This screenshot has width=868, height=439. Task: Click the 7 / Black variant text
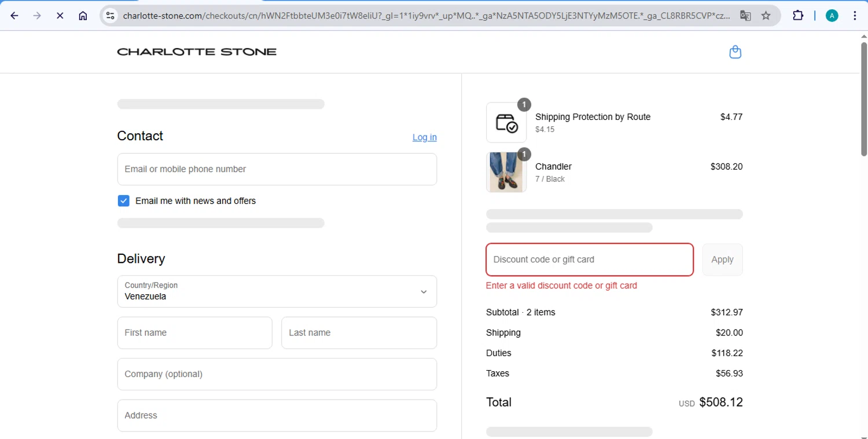(550, 179)
